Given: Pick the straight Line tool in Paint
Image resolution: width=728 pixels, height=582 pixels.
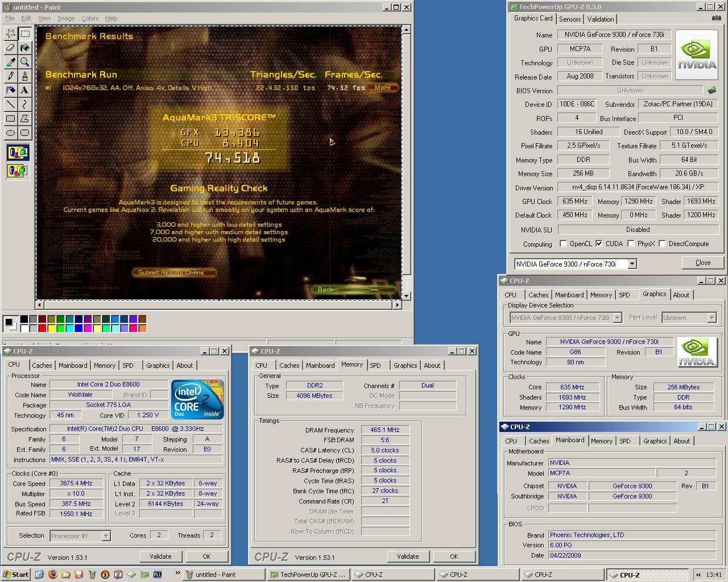Looking at the screenshot, I should (11, 104).
